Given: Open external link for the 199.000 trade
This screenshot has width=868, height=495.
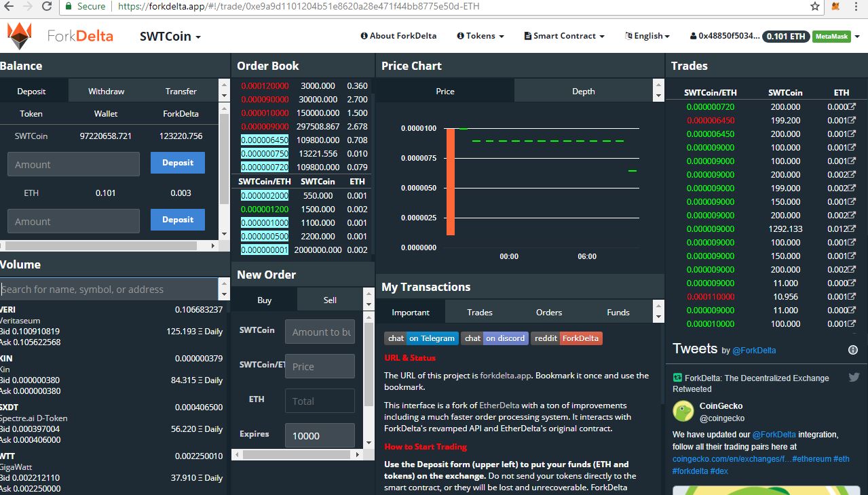Looking at the screenshot, I should 851,188.
